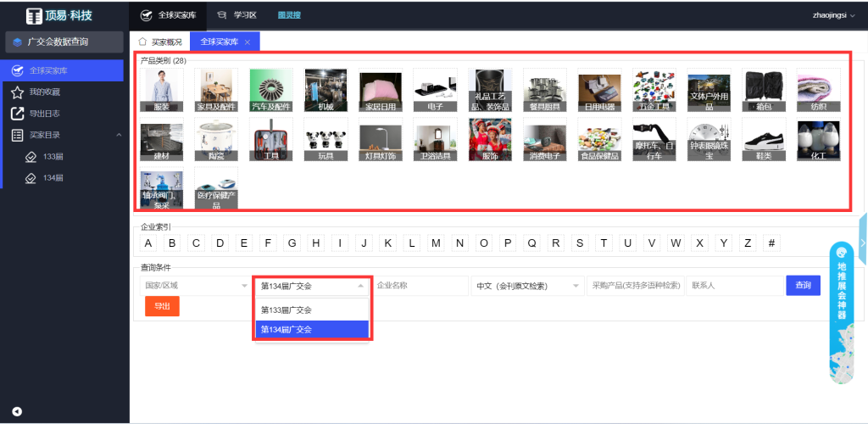Image resolution: width=868 pixels, height=424 pixels.
Task: Open the 地推展会神器 floating widget
Action: 841,313
